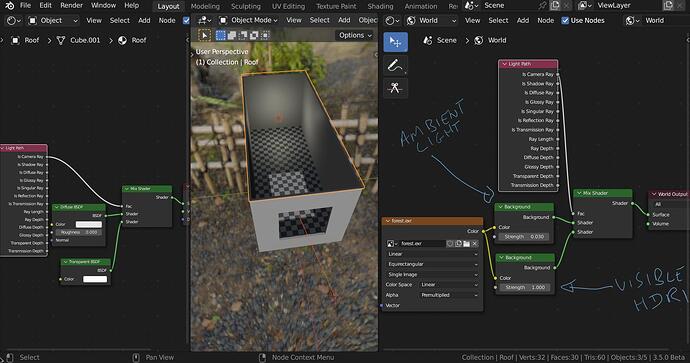690x363 pixels.
Task: Open the World shader type dropdown
Action: pyautogui.click(x=430, y=21)
